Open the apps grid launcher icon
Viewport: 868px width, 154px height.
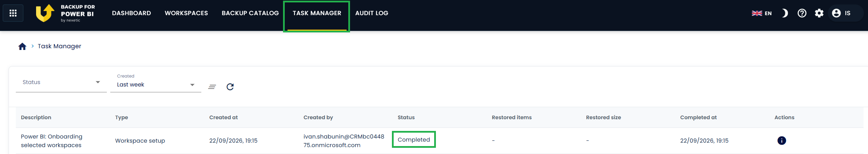point(13,13)
